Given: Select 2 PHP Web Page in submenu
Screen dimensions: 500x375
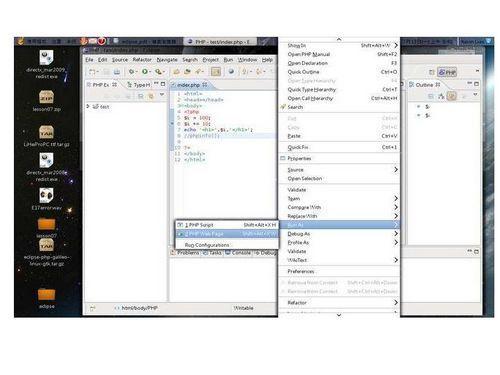Looking at the screenshot, I should (227, 234).
